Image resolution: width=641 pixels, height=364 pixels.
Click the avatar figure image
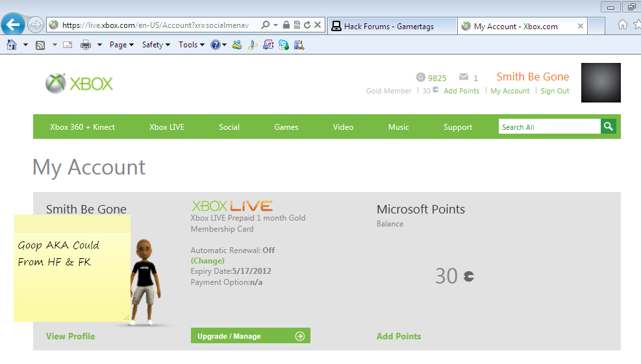point(145,282)
